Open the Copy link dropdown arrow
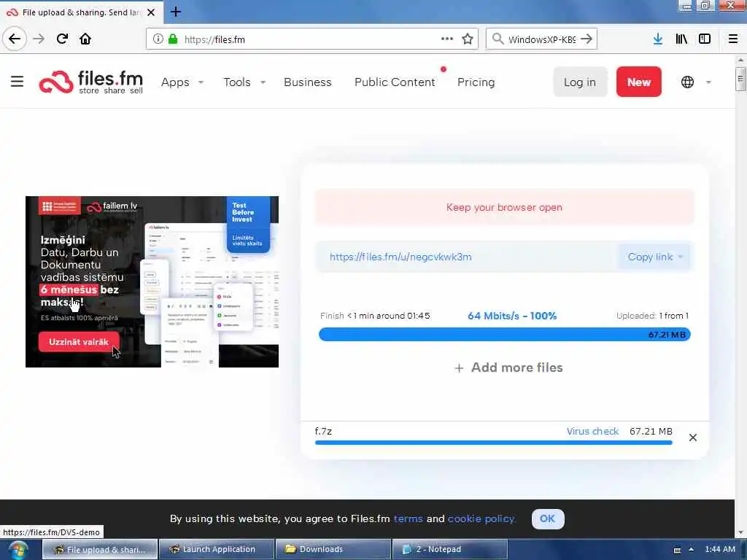747x560 pixels. (681, 257)
